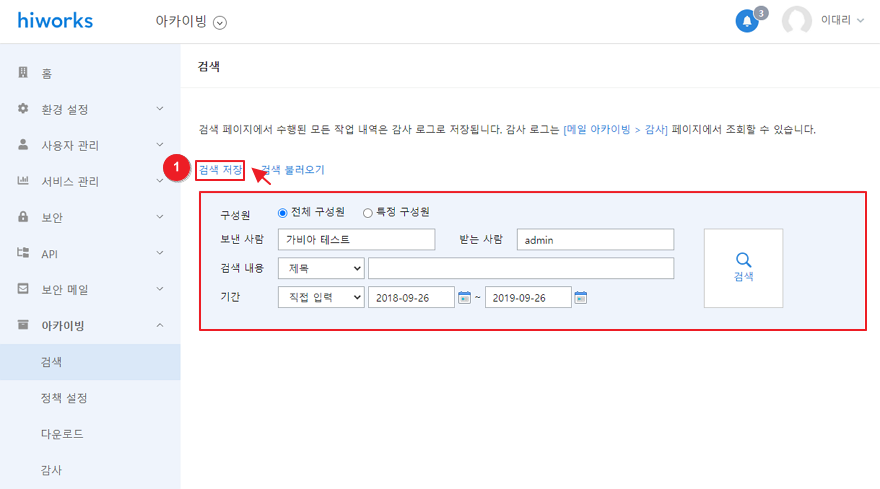
Task: Click the 검색 불러오기 link
Action: click(x=292, y=170)
